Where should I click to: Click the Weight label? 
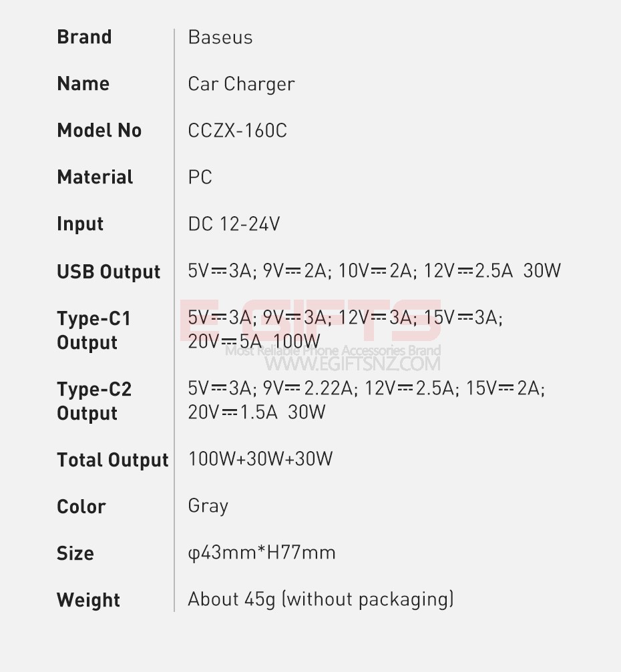(x=88, y=601)
